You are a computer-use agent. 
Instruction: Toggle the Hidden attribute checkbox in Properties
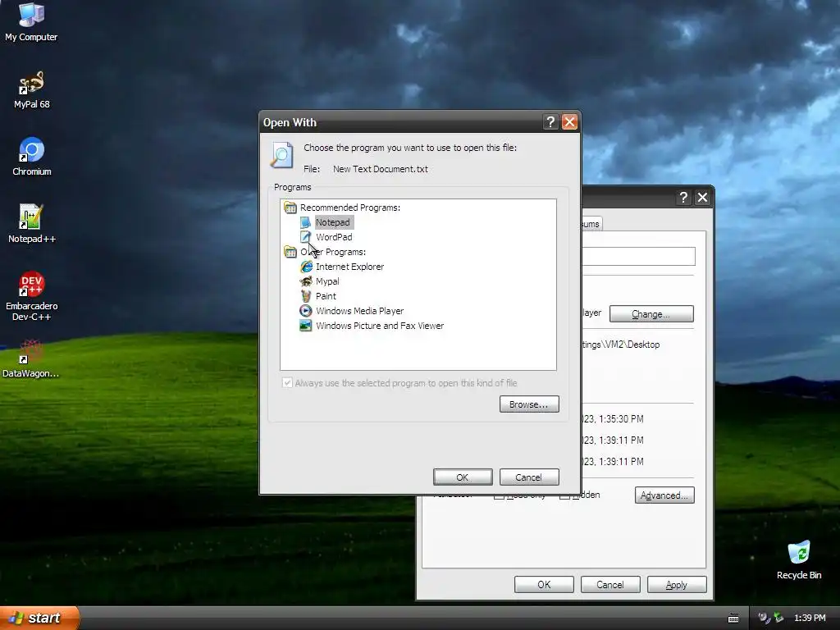point(564,495)
